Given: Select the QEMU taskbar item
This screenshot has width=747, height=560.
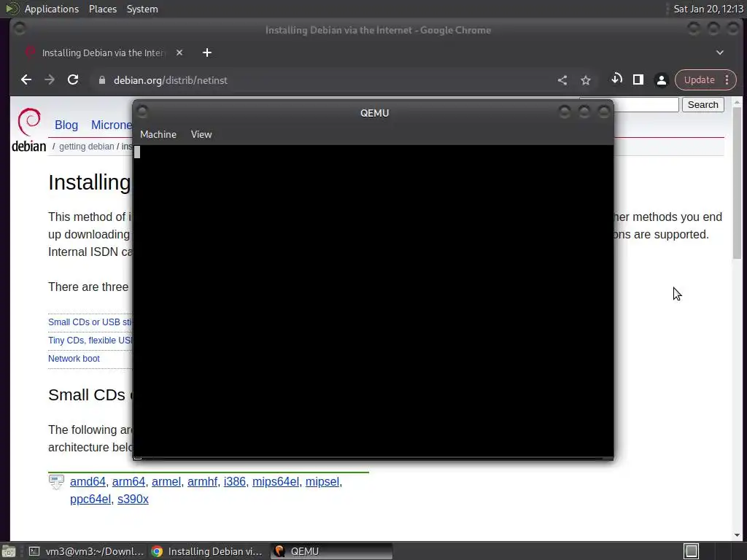Looking at the screenshot, I should (x=332, y=551).
